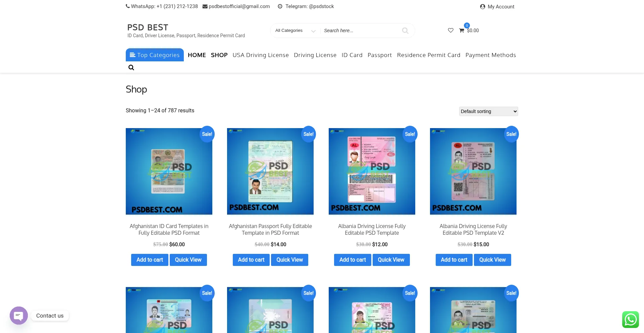Open the search icon below the navigation menu
Screen dimensions: 644x333
(131, 67)
